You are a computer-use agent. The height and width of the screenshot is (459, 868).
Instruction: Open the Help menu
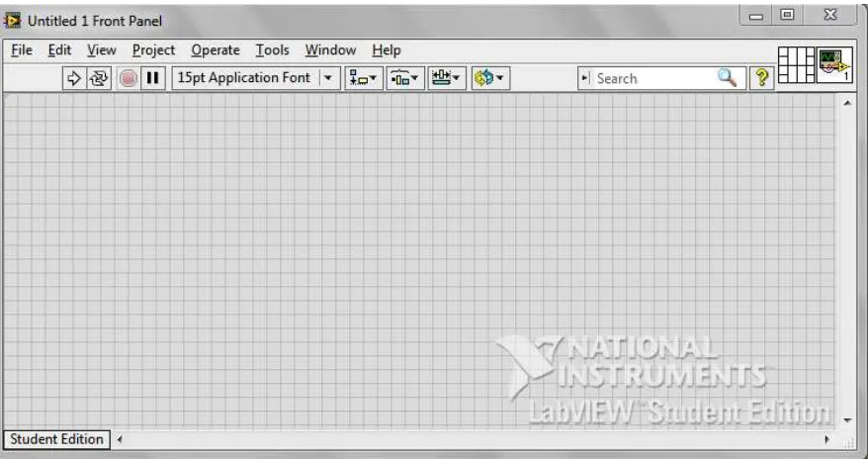click(386, 50)
